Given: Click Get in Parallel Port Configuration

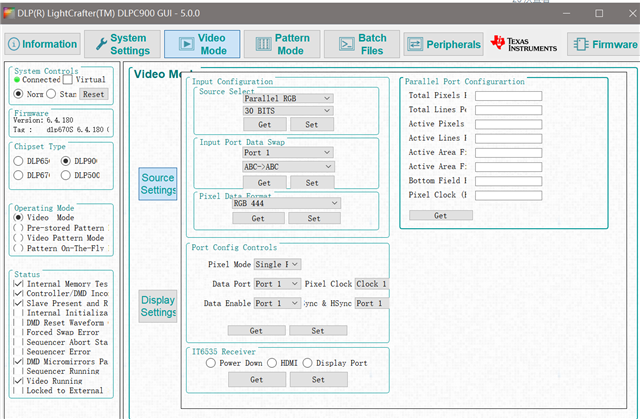Looking at the screenshot, I should [441, 215].
